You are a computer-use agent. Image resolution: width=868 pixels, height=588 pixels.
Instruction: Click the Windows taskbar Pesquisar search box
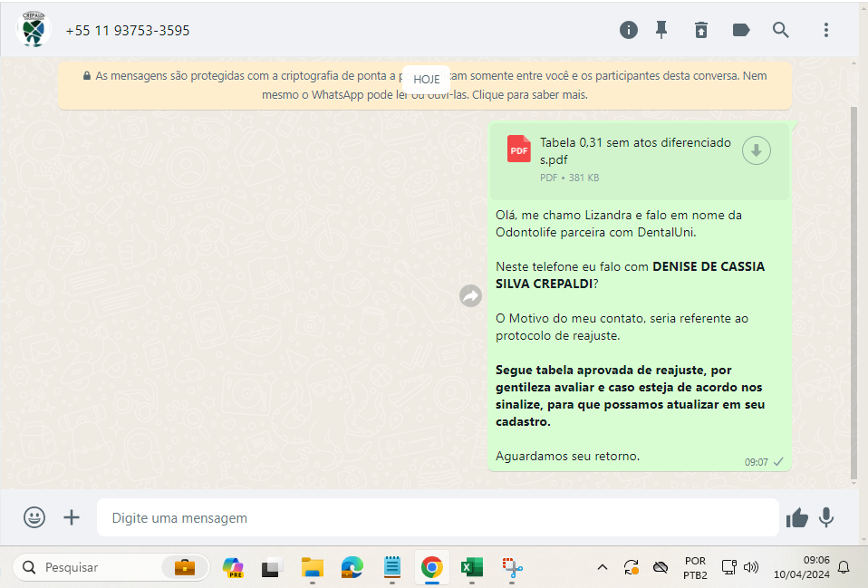point(111,567)
